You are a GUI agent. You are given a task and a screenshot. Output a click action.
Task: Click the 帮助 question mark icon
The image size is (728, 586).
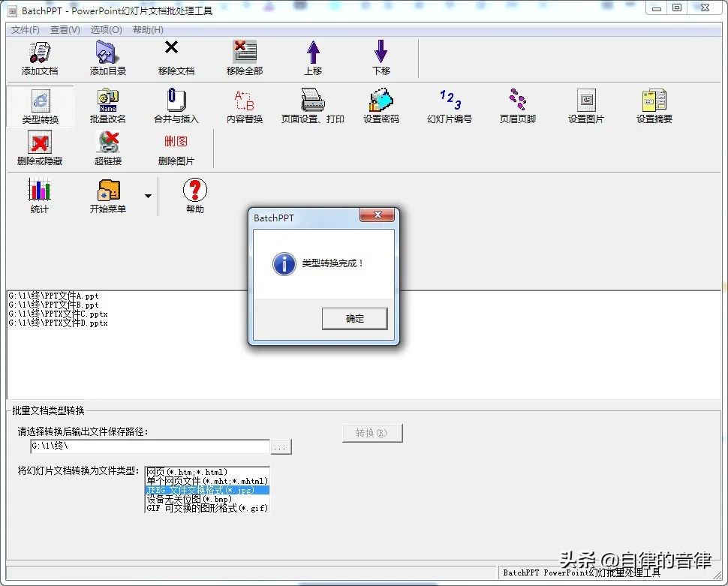(195, 189)
